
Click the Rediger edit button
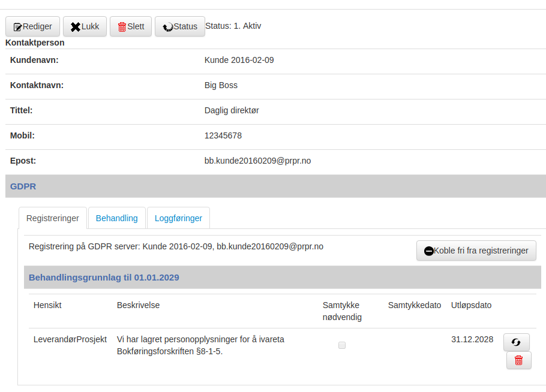[33, 26]
